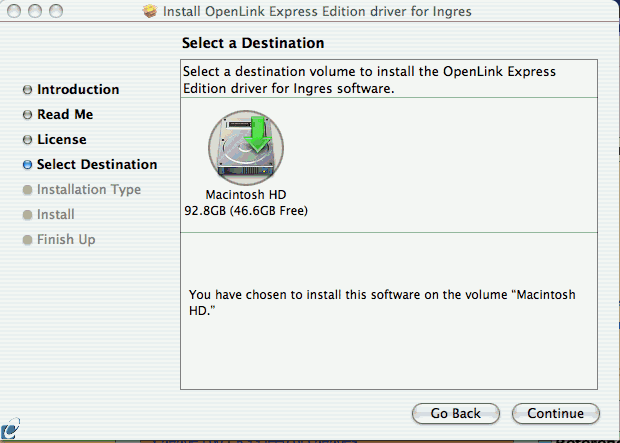Screen dimensions: 620x443
Task: Click the Introduction step bullet
Action: [27, 90]
